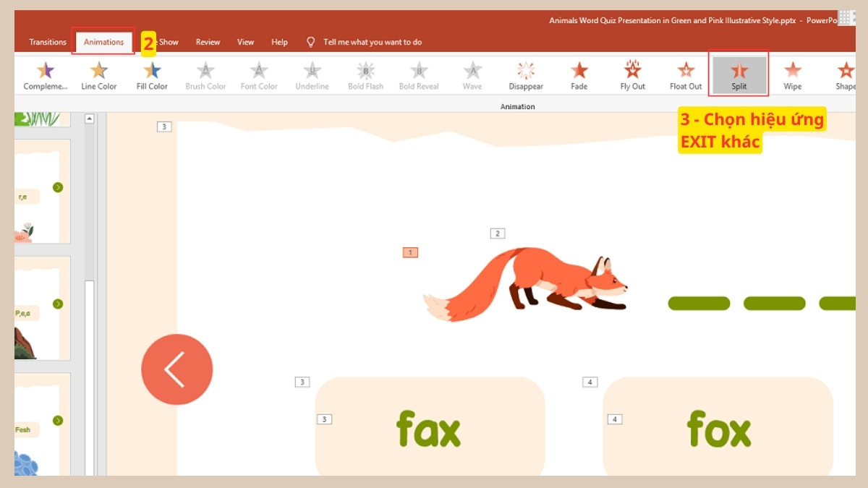This screenshot has height=488, width=868.
Task: Select the Disappear animation effect
Action: coord(525,74)
